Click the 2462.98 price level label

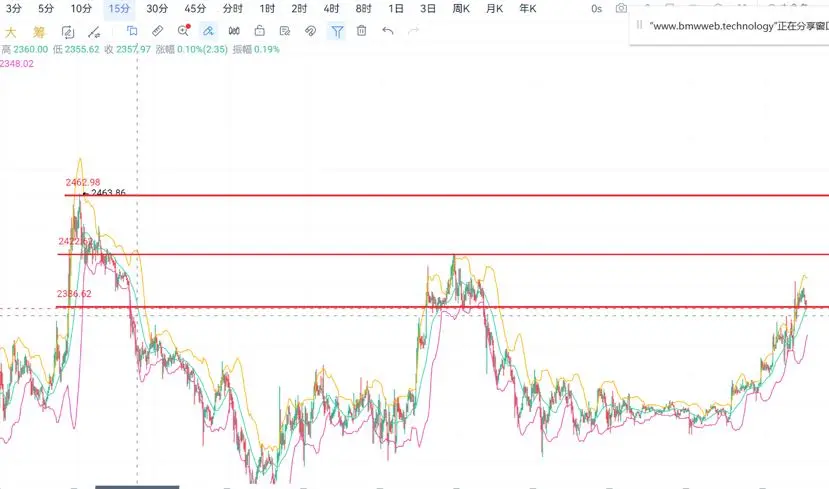83,182
